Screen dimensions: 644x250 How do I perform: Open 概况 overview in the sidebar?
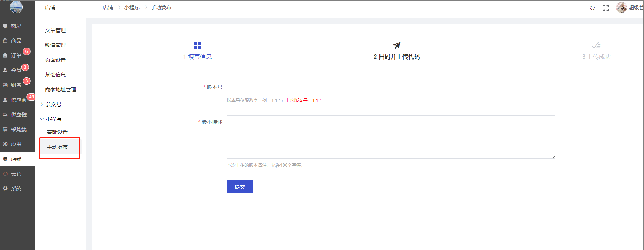(16, 26)
